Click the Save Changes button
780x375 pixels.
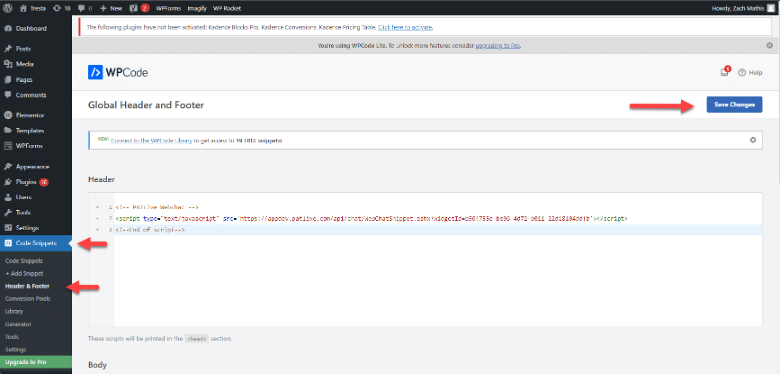734,104
